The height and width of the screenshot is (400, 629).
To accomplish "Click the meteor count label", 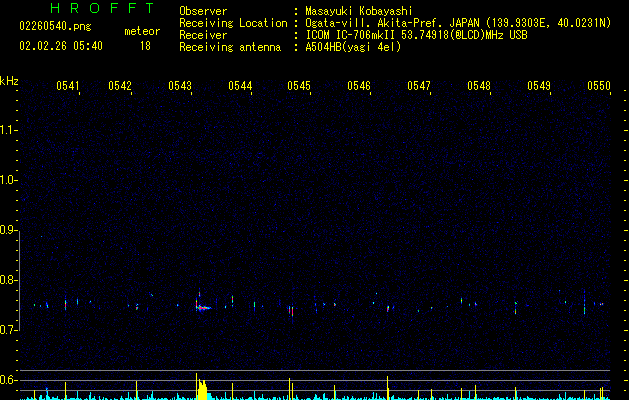I will pyautogui.click(x=142, y=31).
